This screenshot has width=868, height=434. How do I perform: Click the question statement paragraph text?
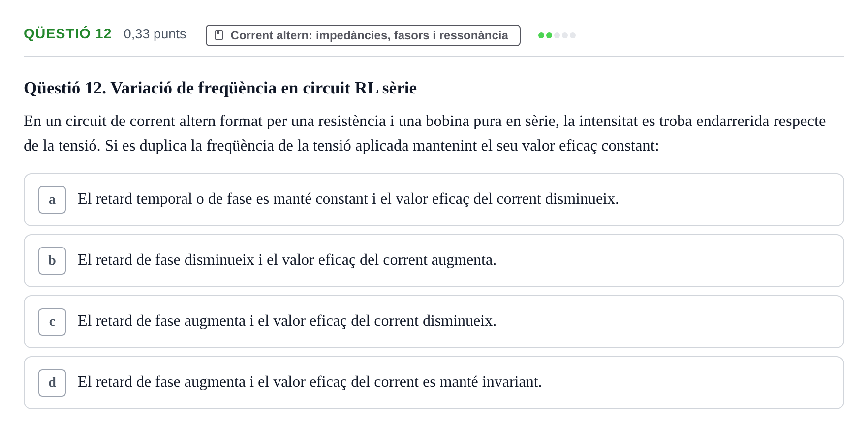[x=425, y=133]
